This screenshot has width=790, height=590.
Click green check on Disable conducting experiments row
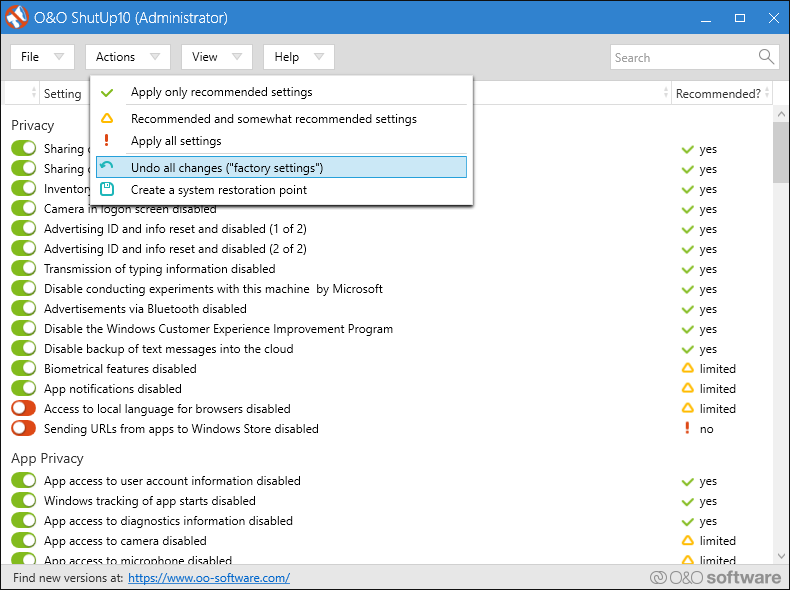[x=687, y=290]
